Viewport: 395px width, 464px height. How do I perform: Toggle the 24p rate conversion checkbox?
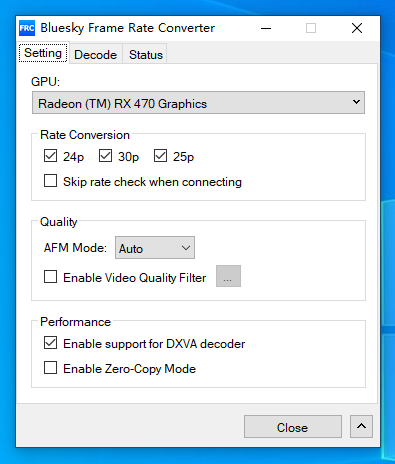[x=50, y=156]
